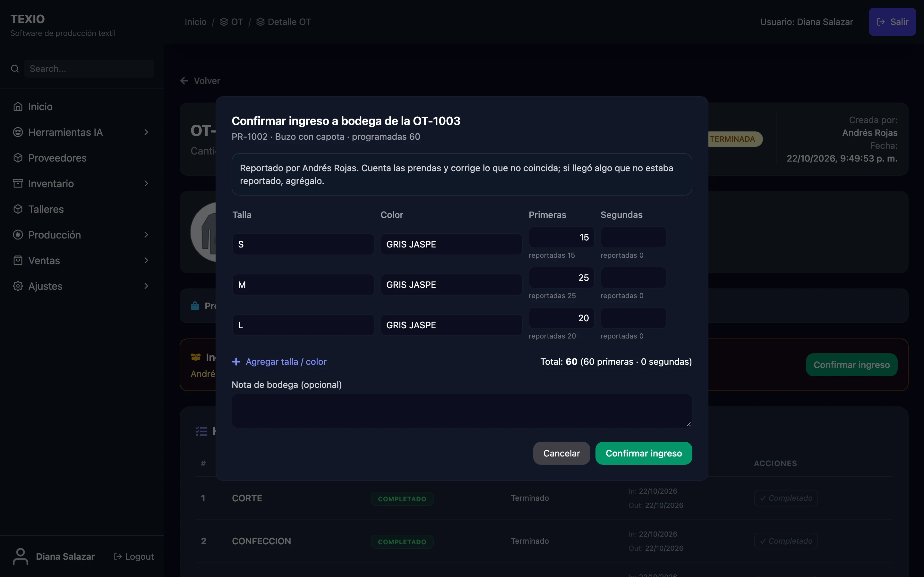Click the Diana Salazar user avatar icon
Viewport: 924px width, 577px height.
(20, 556)
